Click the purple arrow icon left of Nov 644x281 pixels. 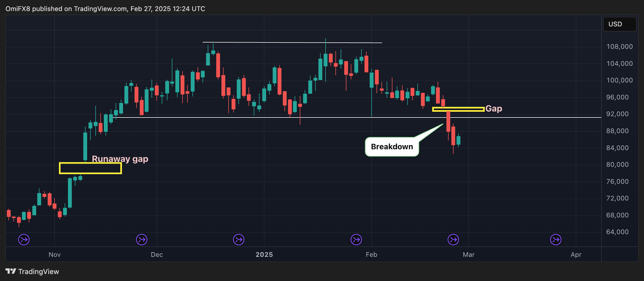(24, 240)
